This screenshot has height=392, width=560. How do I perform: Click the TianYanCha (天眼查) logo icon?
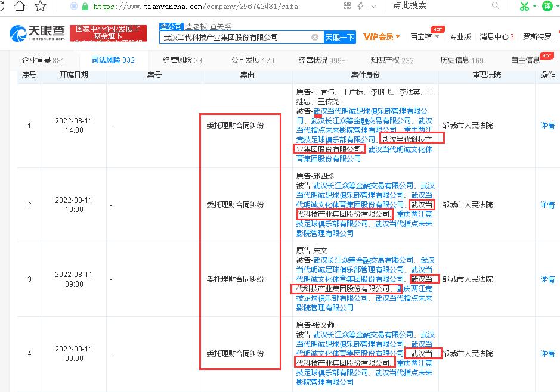[x=18, y=33]
